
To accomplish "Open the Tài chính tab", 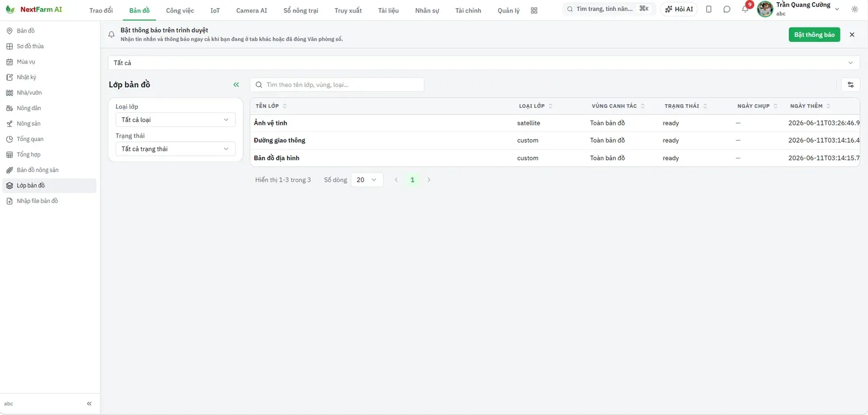I will 468,10.
